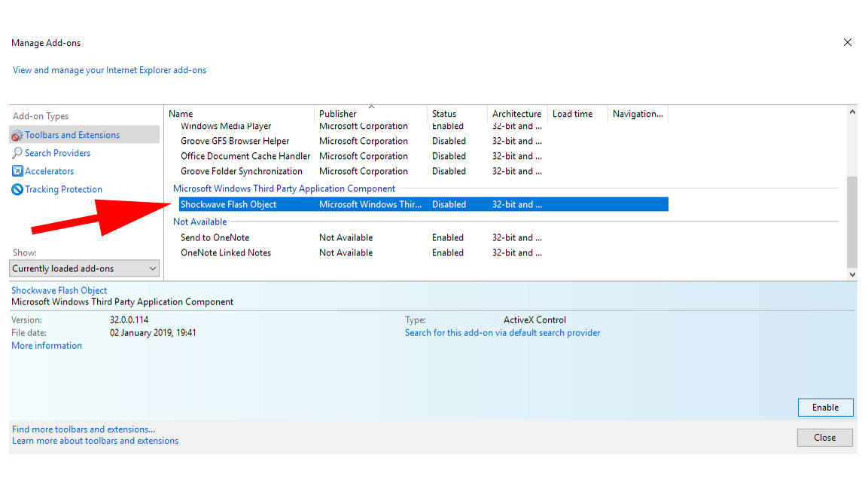Sort by Navigation column header
The height and width of the screenshot is (489, 868).
[638, 114]
